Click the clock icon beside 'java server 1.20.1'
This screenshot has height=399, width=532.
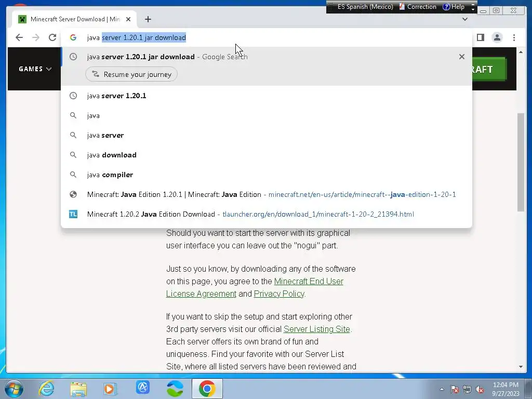73,96
